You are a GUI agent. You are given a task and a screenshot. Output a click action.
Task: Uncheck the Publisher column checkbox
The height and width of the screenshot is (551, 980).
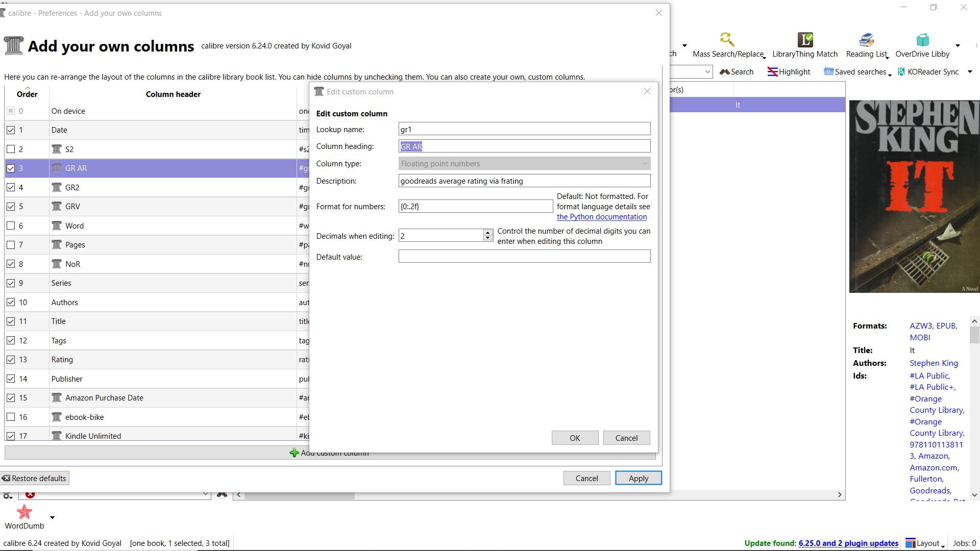11,379
